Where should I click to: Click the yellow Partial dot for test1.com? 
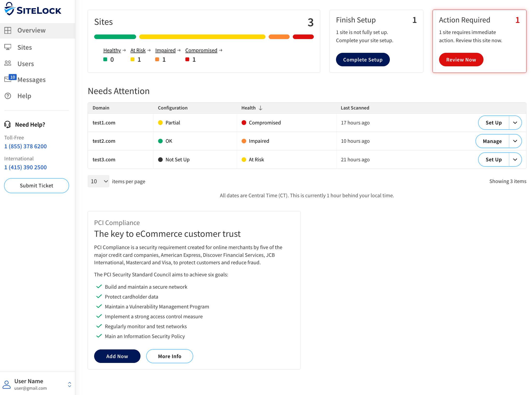pos(160,123)
